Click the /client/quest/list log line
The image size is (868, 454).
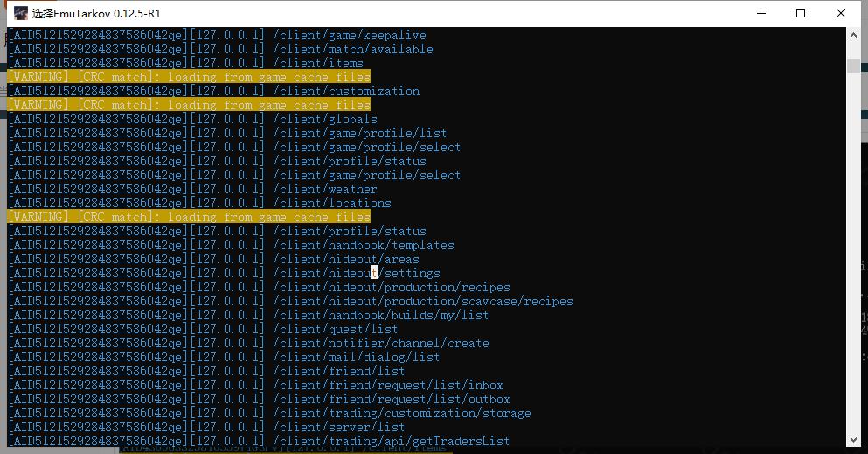pos(203,329)
